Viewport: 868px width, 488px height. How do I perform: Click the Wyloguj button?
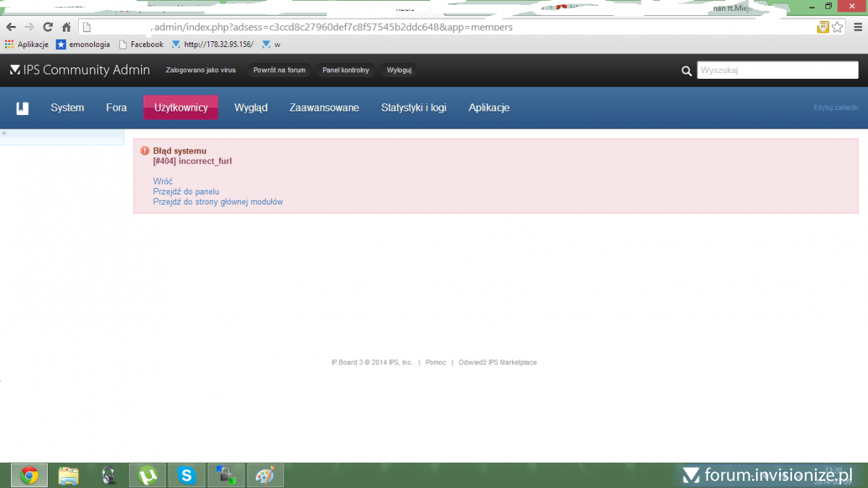(399, 70)
